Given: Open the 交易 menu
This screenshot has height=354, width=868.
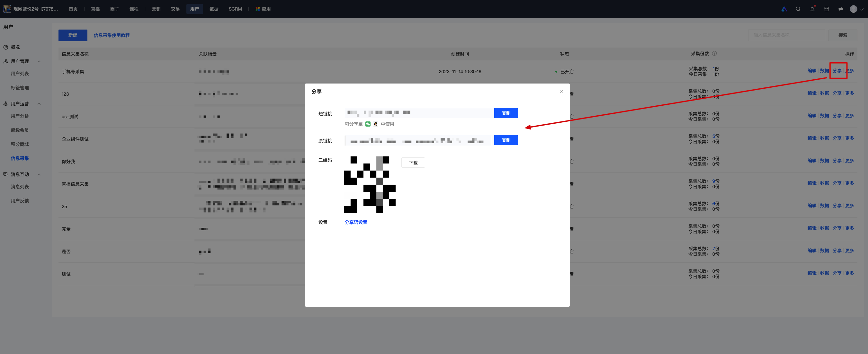Looking at the screenshot, I should pyautogui.click(x=175, y=9).
